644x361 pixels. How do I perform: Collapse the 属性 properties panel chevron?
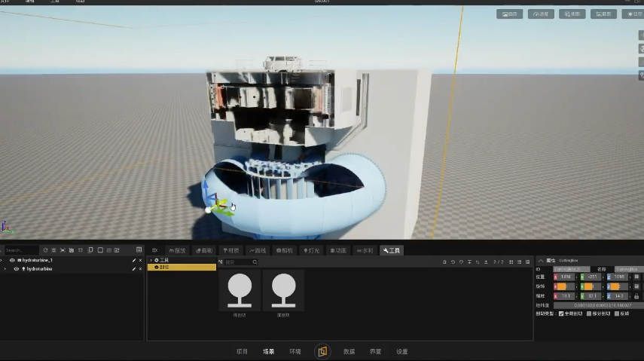pos(541,261)
